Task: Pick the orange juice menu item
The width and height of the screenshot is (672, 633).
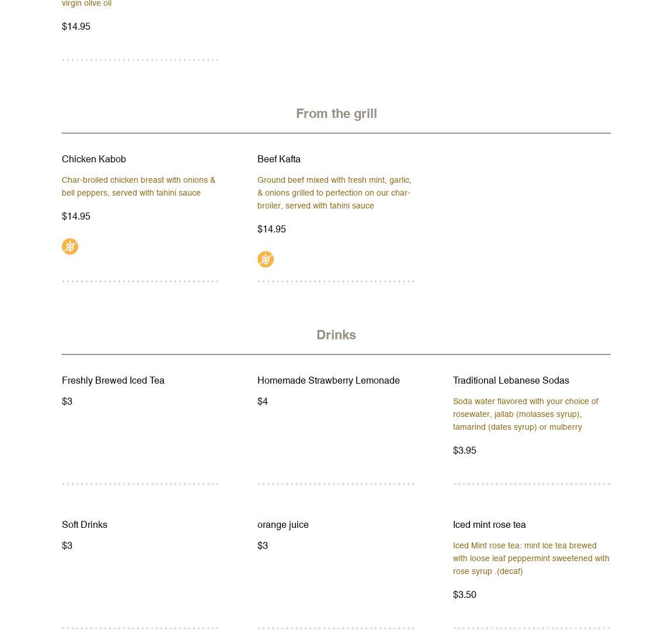Action: 283,524
